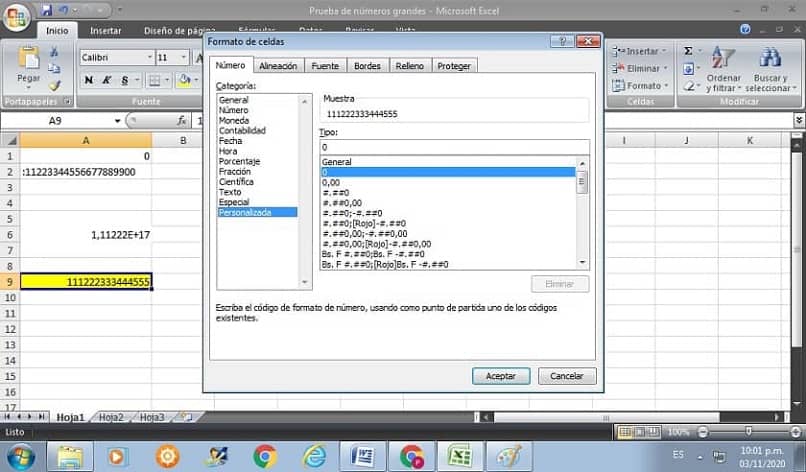Open insert function fx button
Screen dimensions: 806x472
tap(181, 120)
